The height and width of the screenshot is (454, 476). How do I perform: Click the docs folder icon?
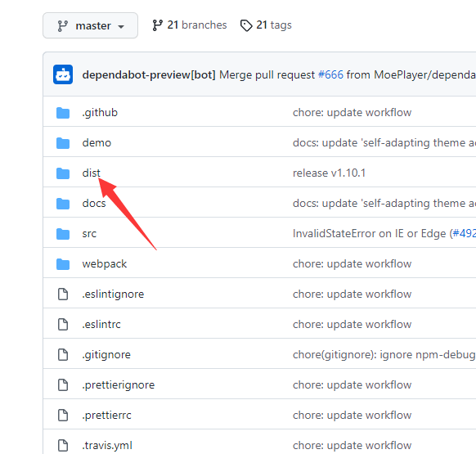63,204
